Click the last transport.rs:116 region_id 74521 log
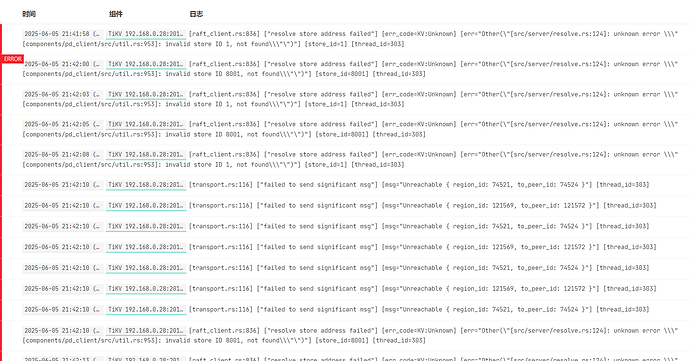 pos(419,309)
